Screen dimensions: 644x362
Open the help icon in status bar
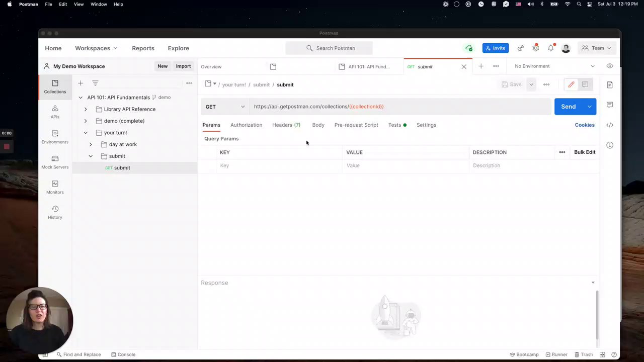(x=614, y=354)
